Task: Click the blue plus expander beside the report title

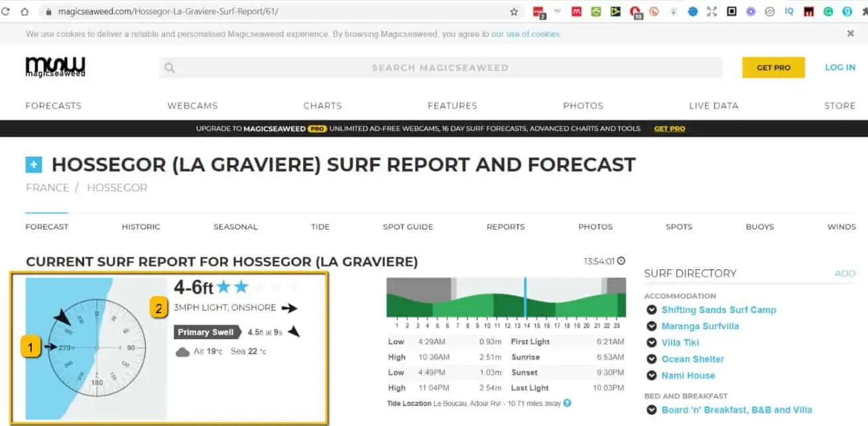Action: tap(34, 164)
